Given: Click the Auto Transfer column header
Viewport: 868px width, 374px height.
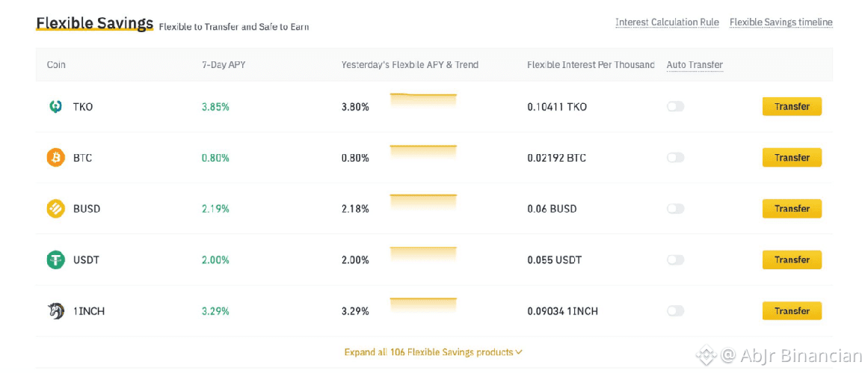Looking at the screenshot, I should pyautogui.click(x=695, y=65).
